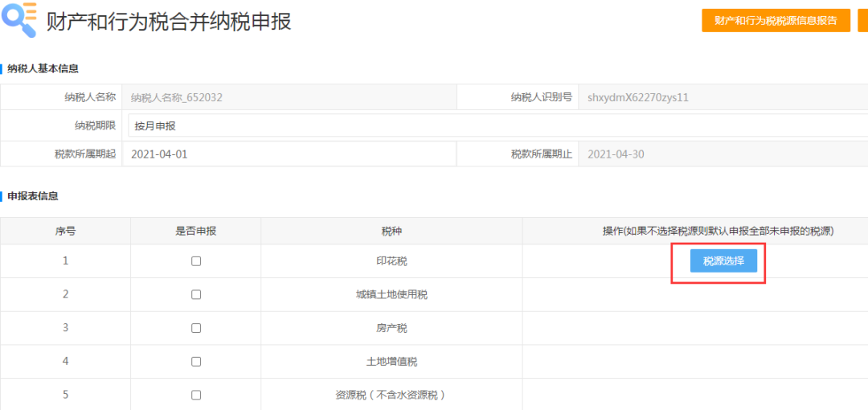Open the 纳税期限 按月申报 dropdown
Screen dimensions: 868x410
[497, 125]
